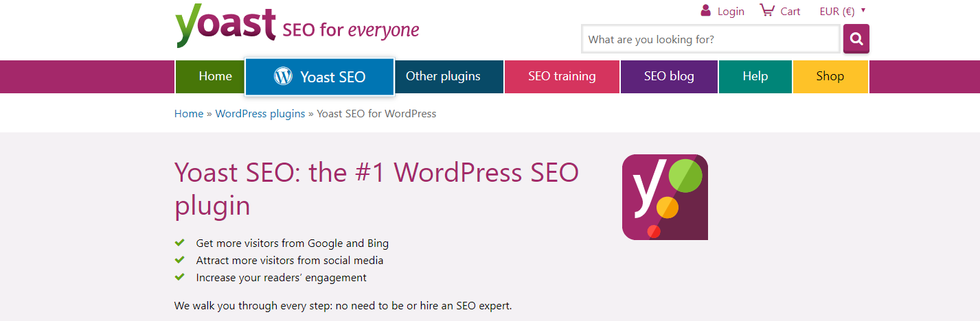The height and width of the screenshot is (321, 980).
Task: Type in the 'What are you looking for?' field
Action: (710, 39)
